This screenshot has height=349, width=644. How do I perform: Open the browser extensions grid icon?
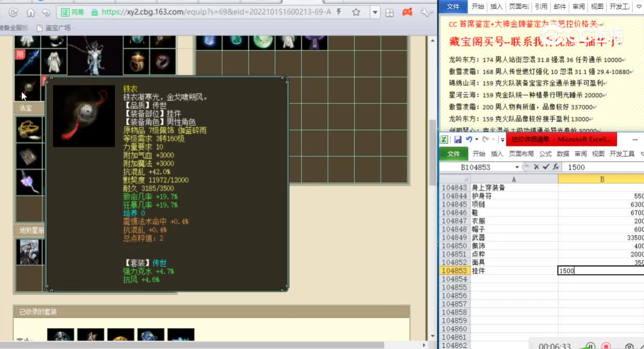coord(390,12)
